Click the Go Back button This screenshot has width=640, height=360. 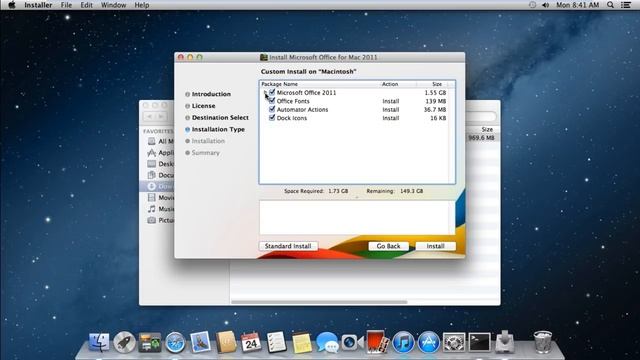click(x=388, y=246)
